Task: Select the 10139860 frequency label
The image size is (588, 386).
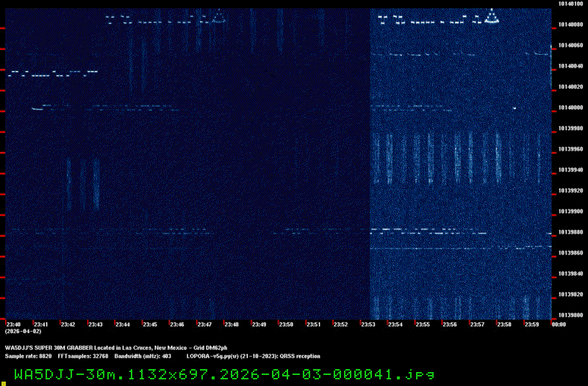Action: click(x=570, y=253)
